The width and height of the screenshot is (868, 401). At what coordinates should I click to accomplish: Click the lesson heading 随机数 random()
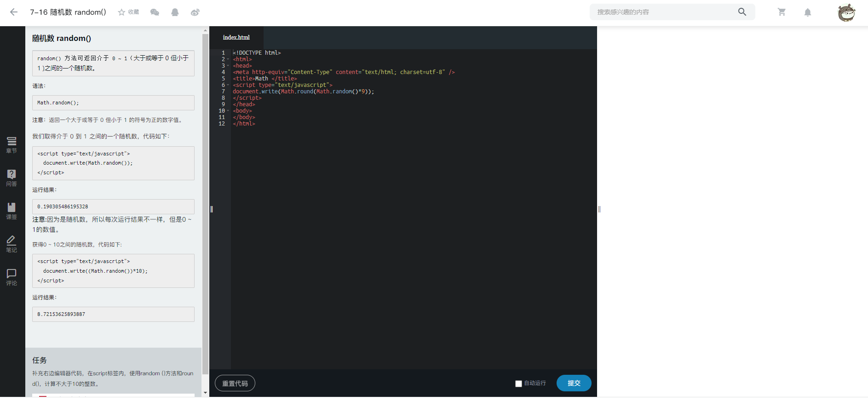(62, 39)
